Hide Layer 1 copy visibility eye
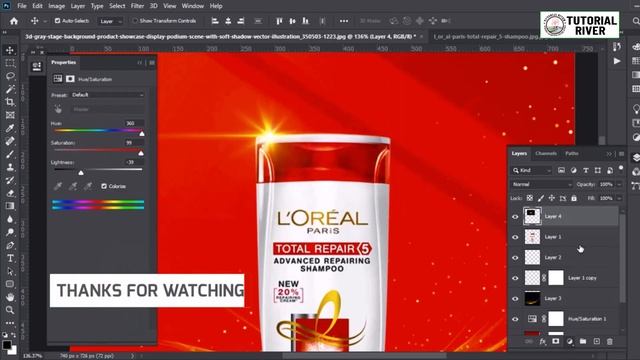This screenshot has height=360, width=640. coord(515,278)
